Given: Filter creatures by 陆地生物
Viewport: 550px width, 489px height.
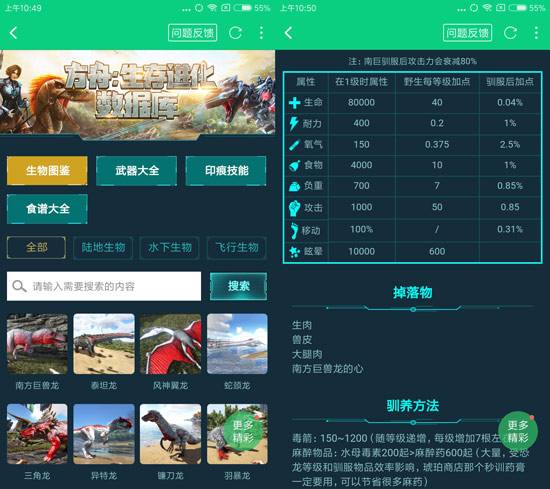Looking at the screenshot, I should [x=103, y=247].
